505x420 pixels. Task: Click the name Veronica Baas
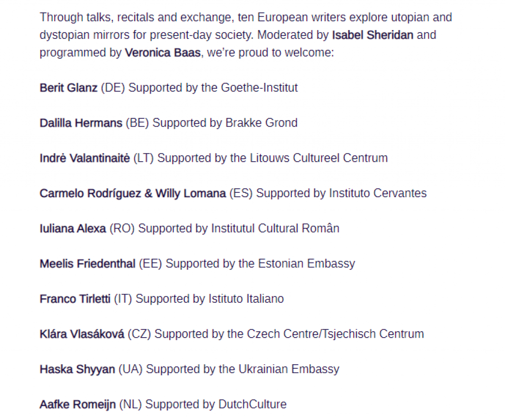(x=163, y=52)
